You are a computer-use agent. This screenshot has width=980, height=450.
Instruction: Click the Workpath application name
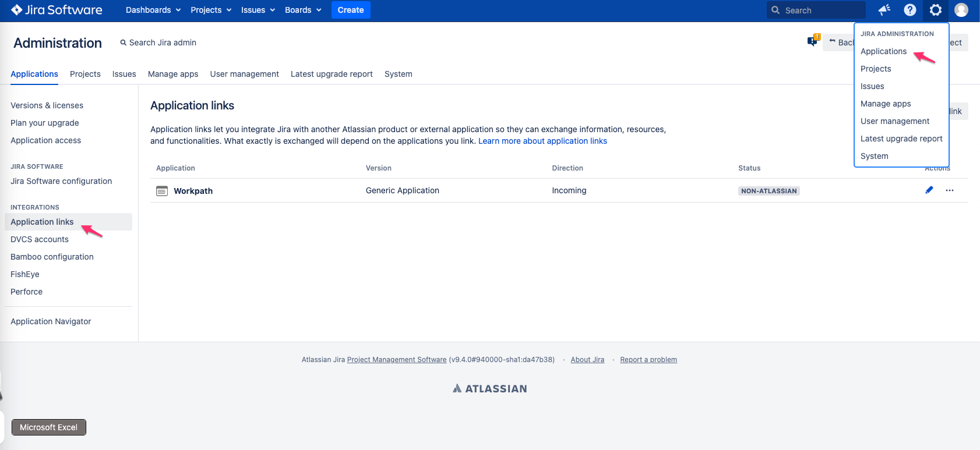point(193,191)
